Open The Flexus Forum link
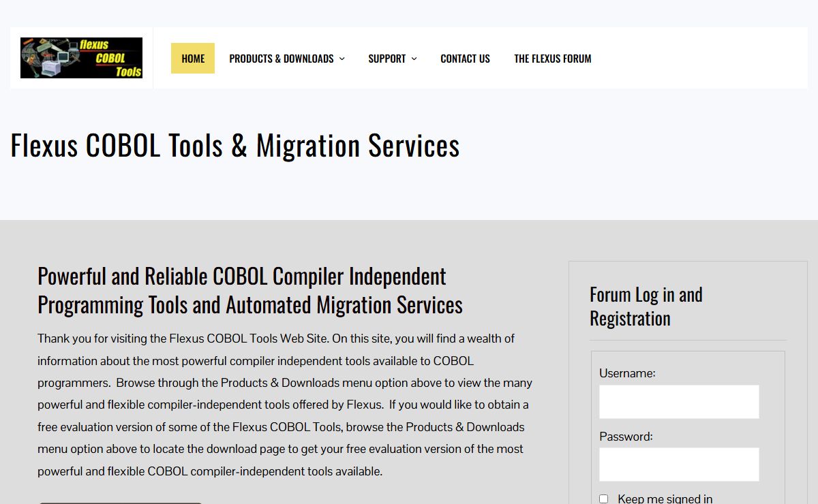Screen dimensions: 818x504 click(553, 59)
